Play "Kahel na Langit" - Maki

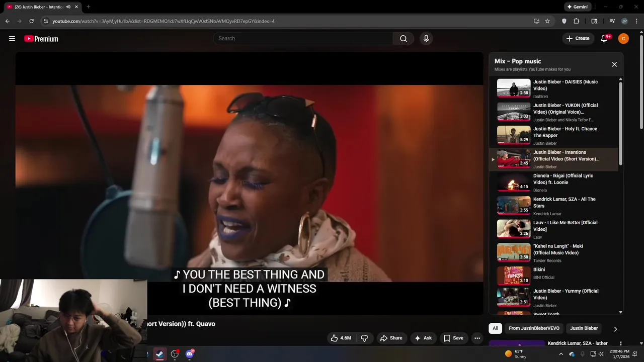(x=553, y=253)
